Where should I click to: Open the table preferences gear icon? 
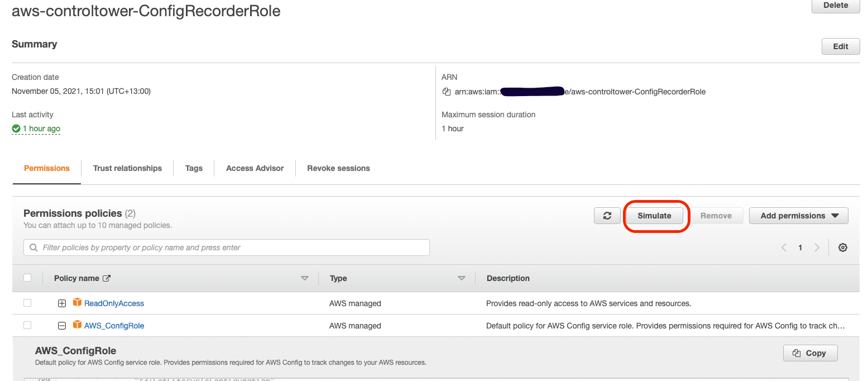click(843, 247)
